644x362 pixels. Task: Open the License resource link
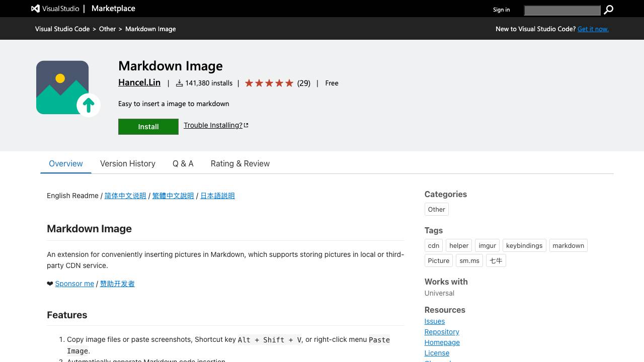[x=437, y=353]
